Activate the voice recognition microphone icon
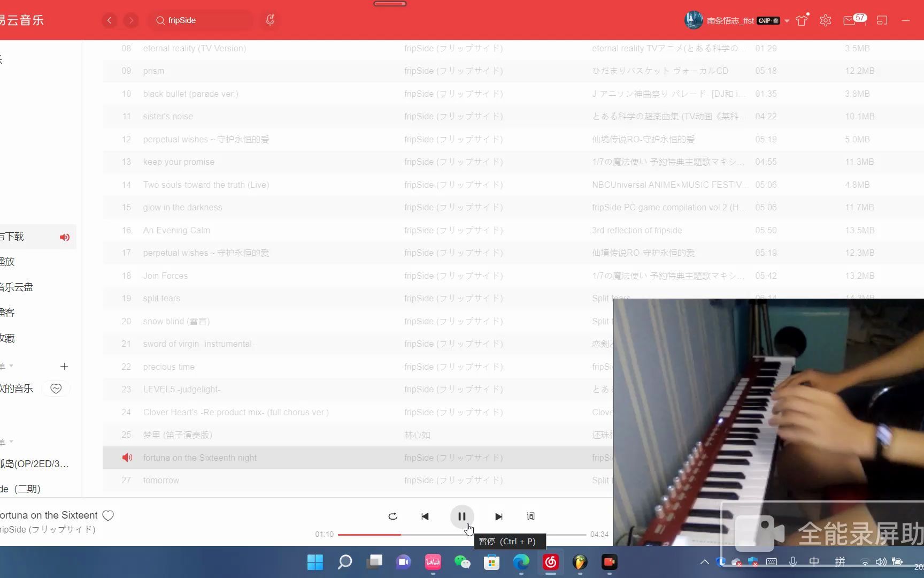 (x=270, y=20)
